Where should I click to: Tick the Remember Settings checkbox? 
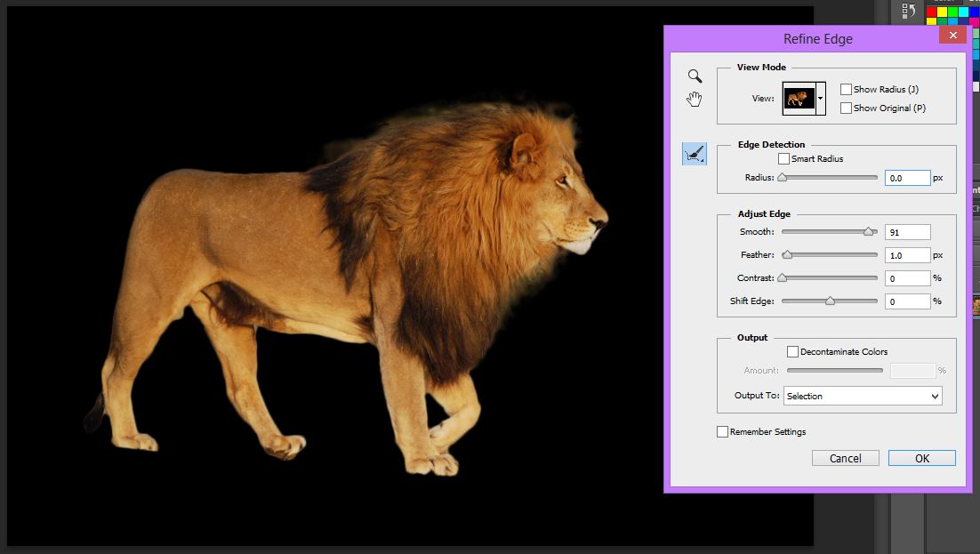click(722, 431)
